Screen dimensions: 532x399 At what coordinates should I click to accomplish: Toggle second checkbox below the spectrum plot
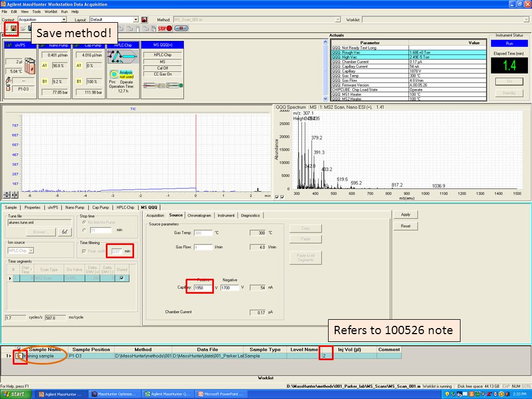click(282, 197)
